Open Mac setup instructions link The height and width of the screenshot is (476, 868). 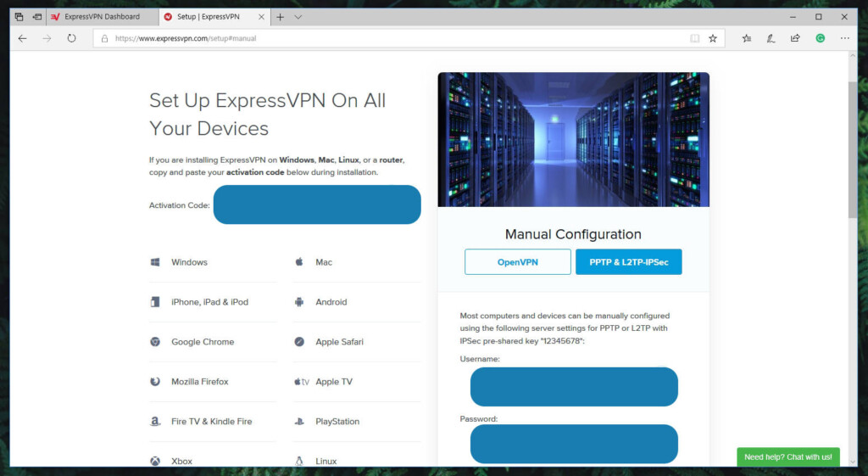[x=324, y=262]
